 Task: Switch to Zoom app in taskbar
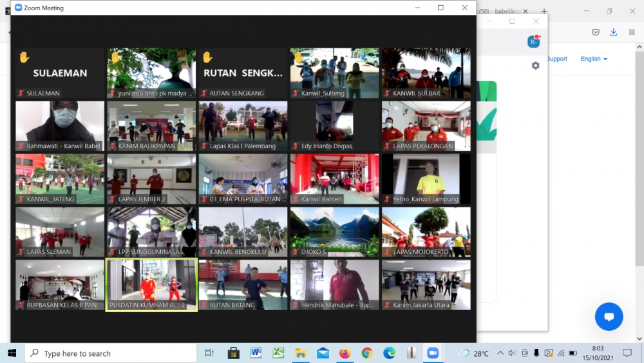point(433,353)
